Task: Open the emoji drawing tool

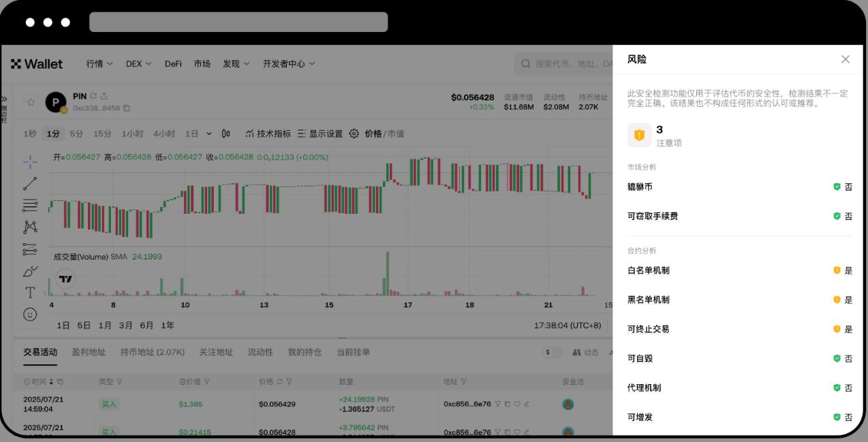Action: (x=29, y=314)
